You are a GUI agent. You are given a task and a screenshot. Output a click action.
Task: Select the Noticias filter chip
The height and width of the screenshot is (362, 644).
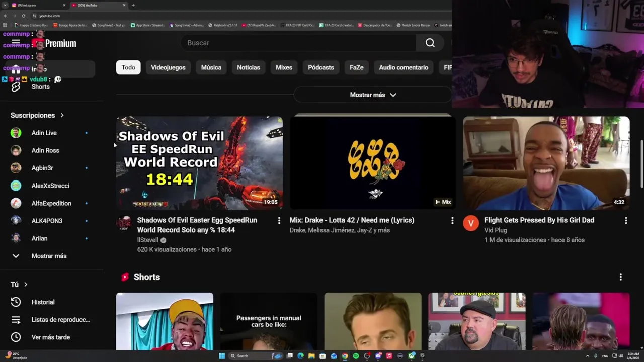coord(249,67)
